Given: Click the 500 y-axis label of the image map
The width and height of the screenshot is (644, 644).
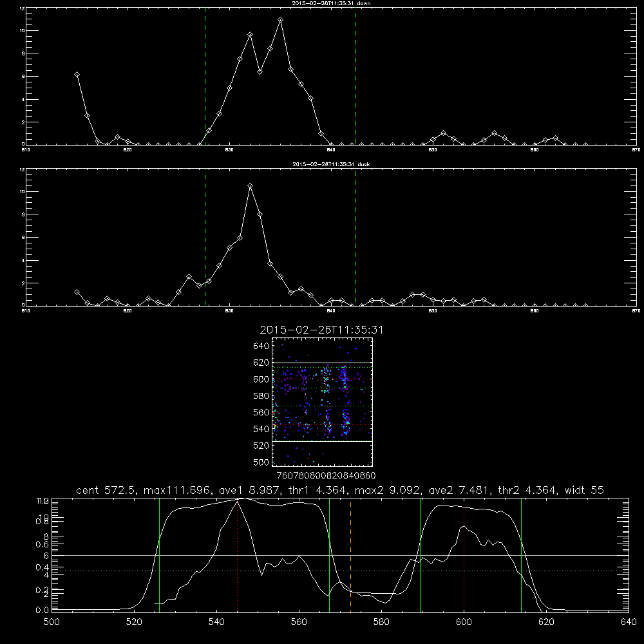Looking at the screenshot, I should (x=261, y=462).
